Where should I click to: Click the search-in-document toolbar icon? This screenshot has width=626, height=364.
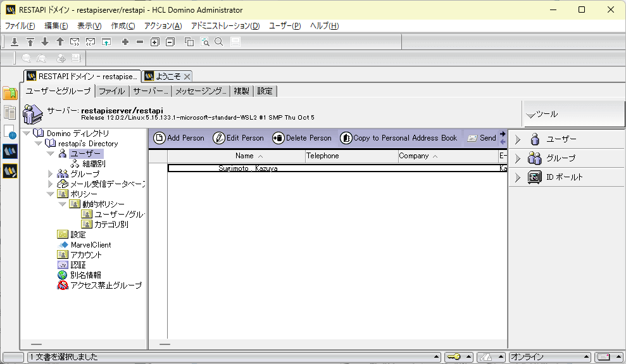[x=205, y=42]
